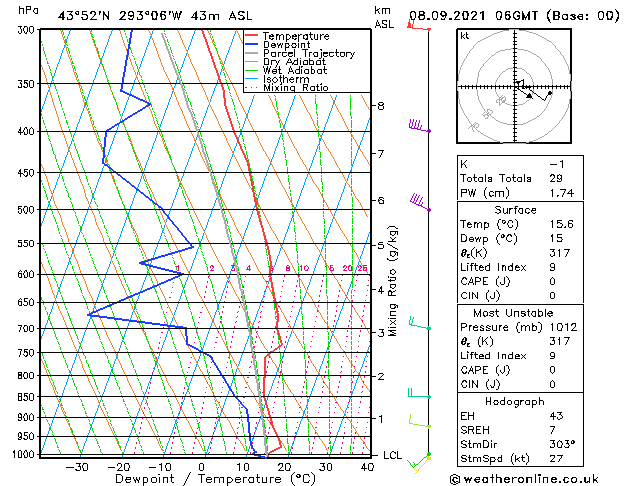Click the 500 hPa pressure axis label

pyautogui.click(x=28, y=210)
